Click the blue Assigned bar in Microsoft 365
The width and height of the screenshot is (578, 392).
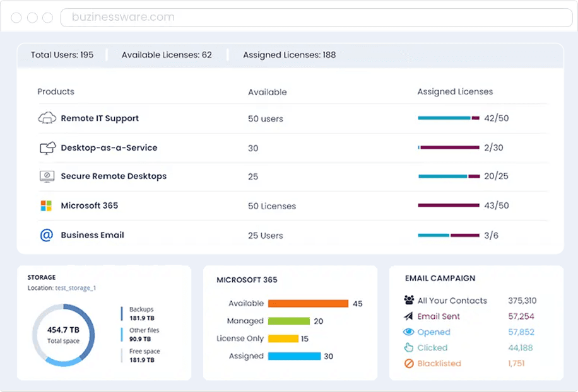click(294, 356)
